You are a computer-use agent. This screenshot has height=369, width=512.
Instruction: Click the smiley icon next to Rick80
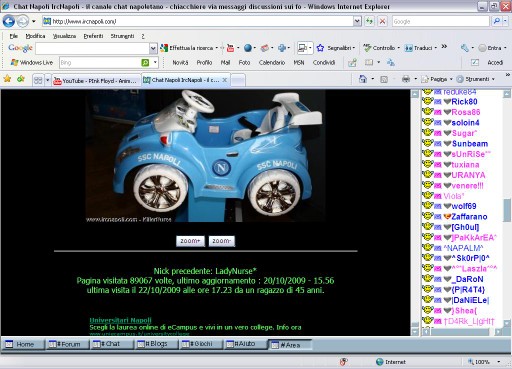click(427, 101)
